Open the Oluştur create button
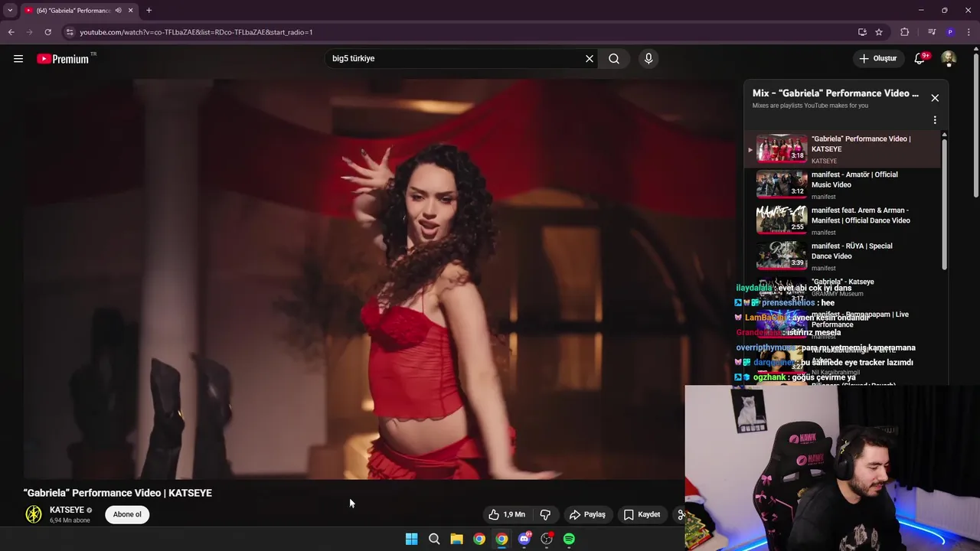 coord(877,59)
